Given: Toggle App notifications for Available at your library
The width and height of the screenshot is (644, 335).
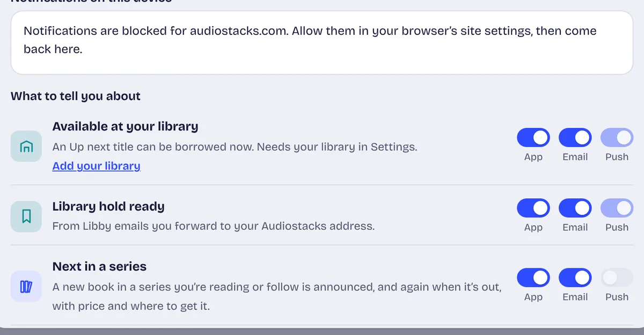Looking at the screenshot, I should pos(533,137).
